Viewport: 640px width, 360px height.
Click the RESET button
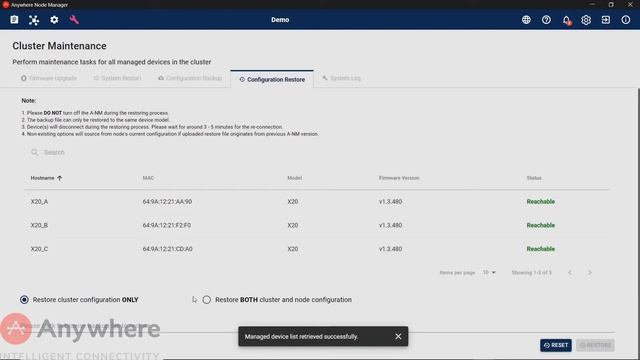tap(556, 345)
